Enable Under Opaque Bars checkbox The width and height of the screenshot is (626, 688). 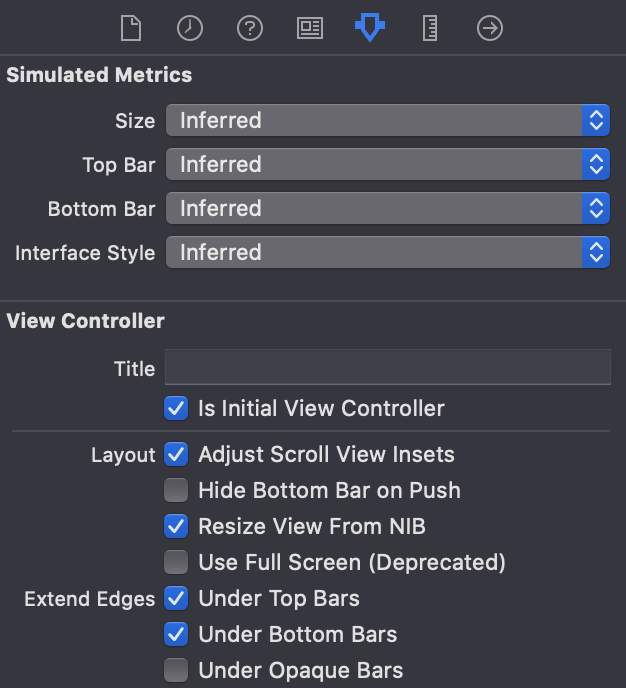[176, 670]
